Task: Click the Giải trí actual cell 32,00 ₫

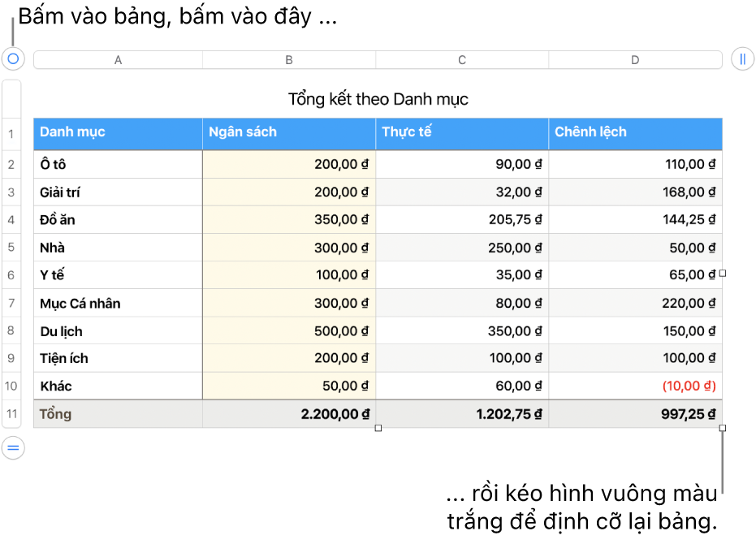Action: (x=462, y=192)
